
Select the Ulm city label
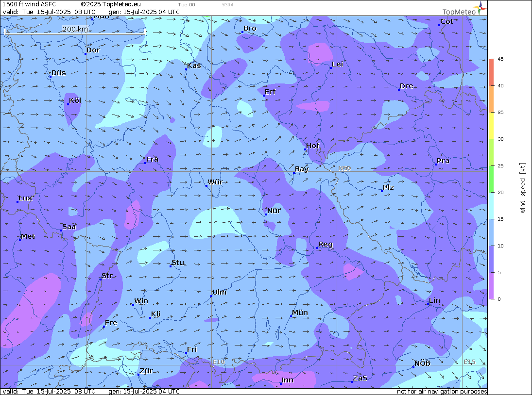[219, 292]
